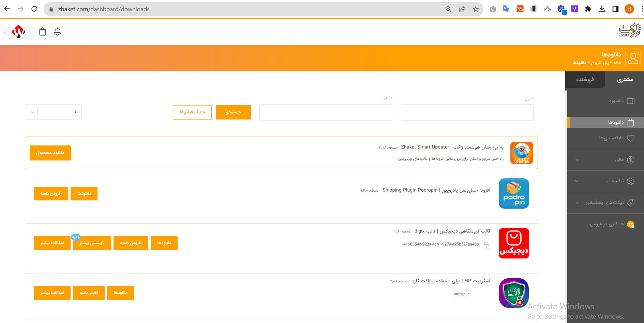Click امکانات بیشتر for PHP script
The width and height of the screenshot is (644, 323).
click(x=52, y=293)
